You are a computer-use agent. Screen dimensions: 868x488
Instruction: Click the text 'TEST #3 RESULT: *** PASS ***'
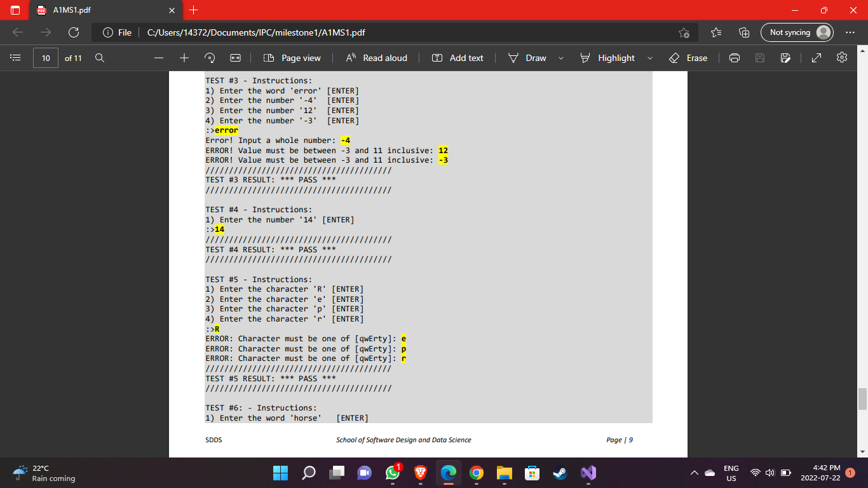click(271, 180)
